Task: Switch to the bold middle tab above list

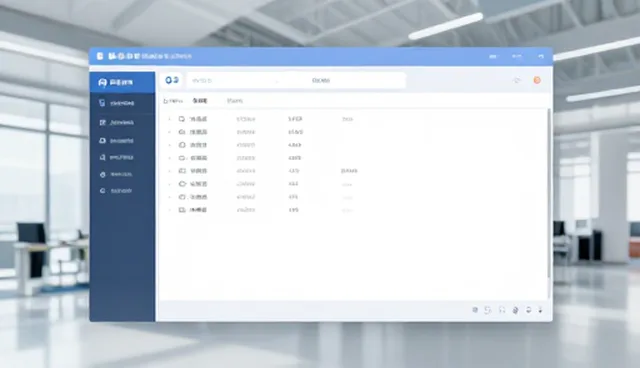Action: (x=200, y=101)
